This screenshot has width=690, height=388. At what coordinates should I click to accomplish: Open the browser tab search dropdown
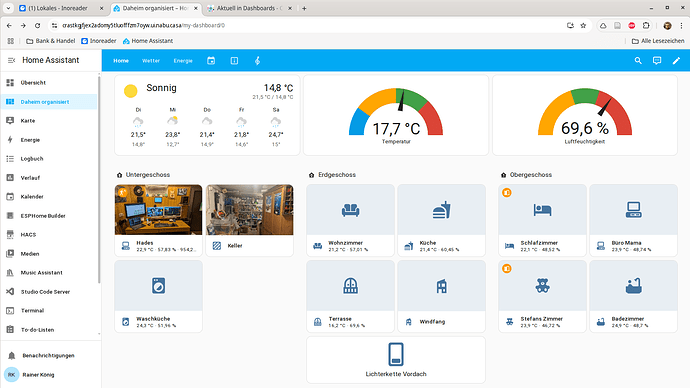(x=8, y=8)
